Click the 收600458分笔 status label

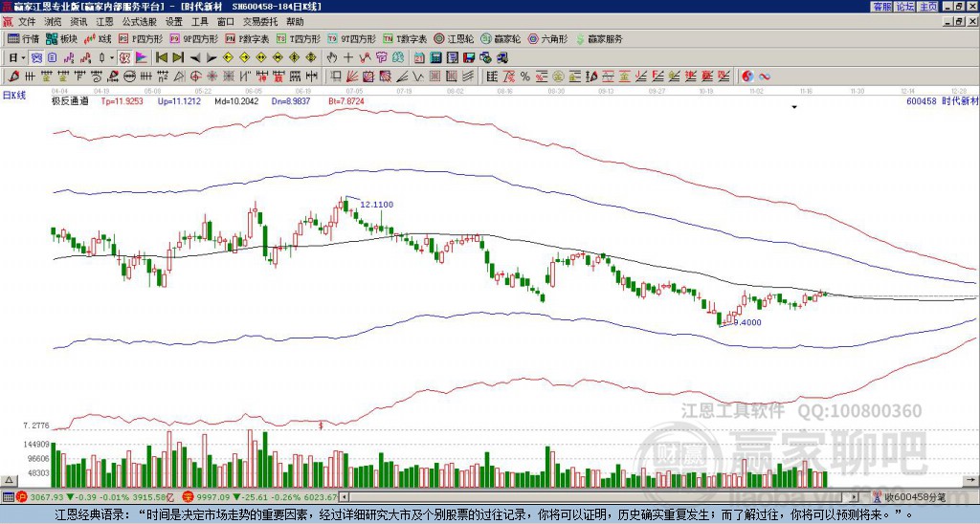pos(915,497)
